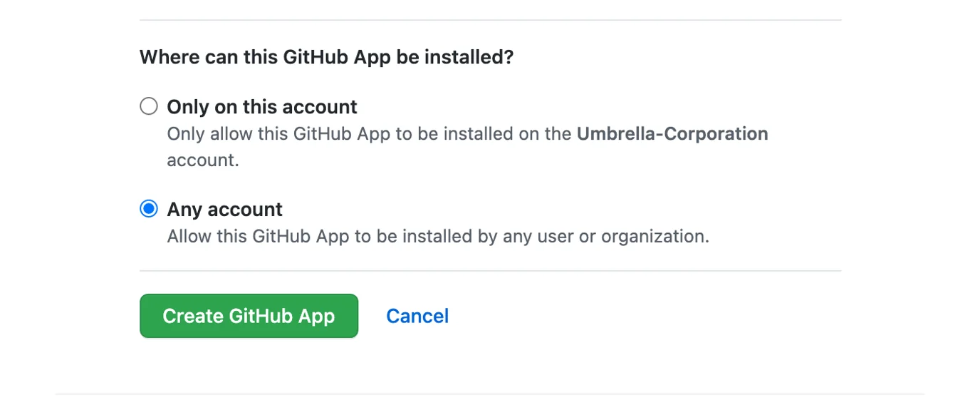Click the "Where can this GitHub App be installed?" heading
This screenshot has width=980, height=410.
326,57
